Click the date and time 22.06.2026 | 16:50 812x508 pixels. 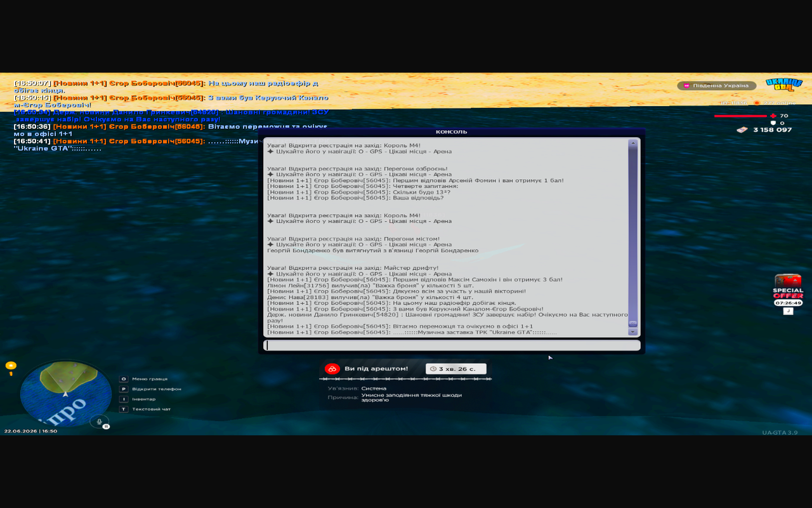tap(30, 431)
